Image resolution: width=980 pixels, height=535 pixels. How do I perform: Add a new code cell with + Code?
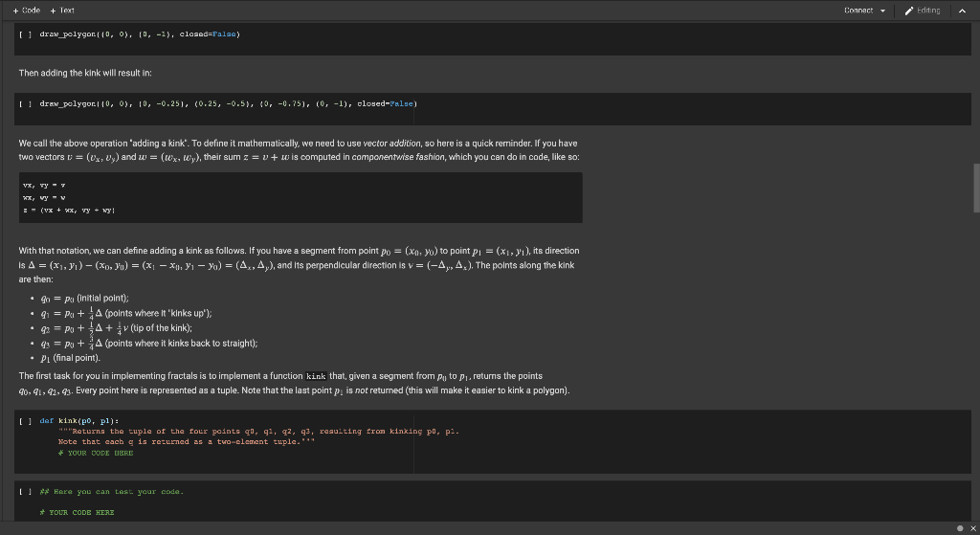[x=26, y=10]
